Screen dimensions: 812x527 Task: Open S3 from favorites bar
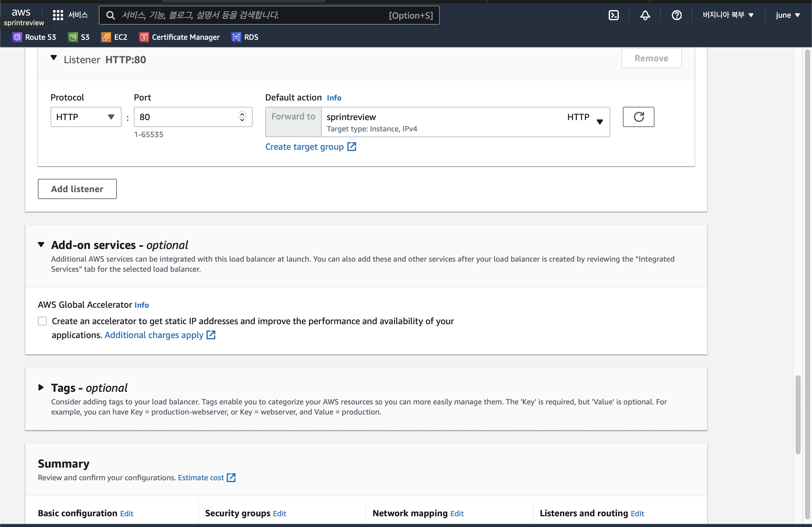pos(79,37)
